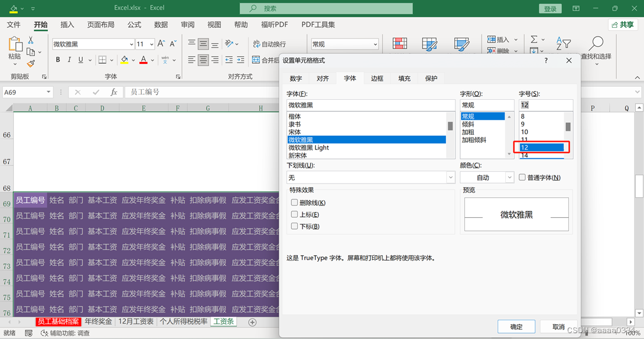This screenshot has width=644, height=339.
Task: Switch to the 数字 tab in dialog
Action: point(296,79)
